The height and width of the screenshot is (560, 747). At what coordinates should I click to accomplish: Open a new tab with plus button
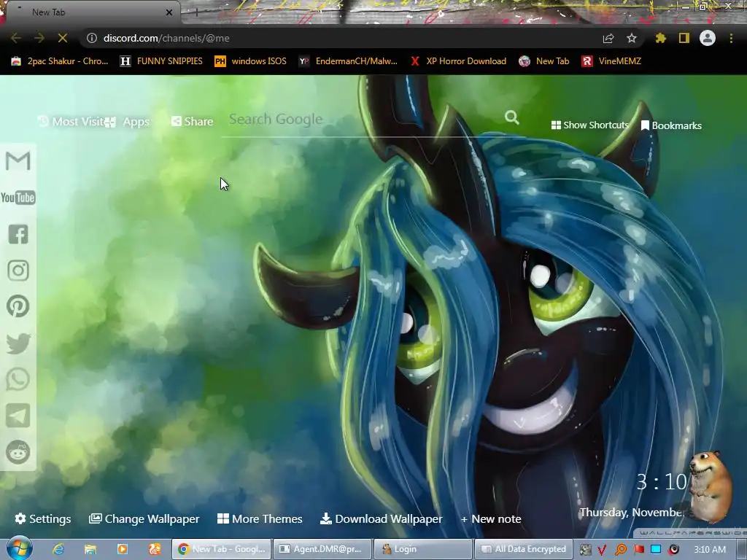[x=196, y=13]
